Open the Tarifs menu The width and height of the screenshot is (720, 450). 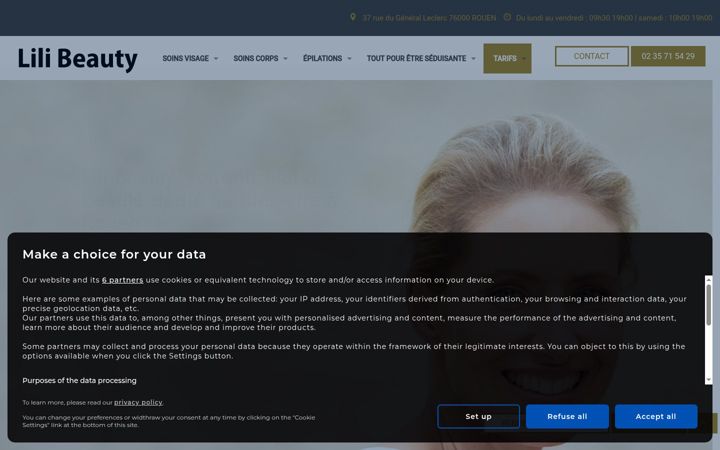tap(507, 58)
